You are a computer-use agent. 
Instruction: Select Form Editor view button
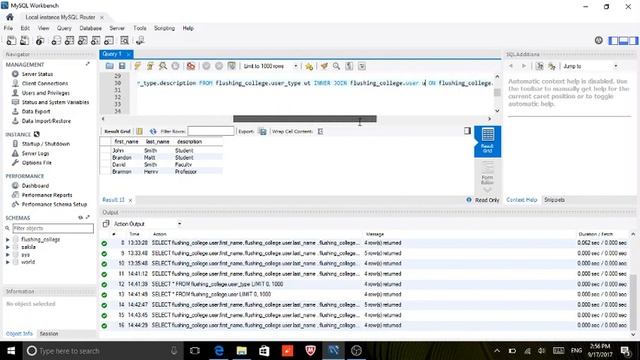coord(487,173)
